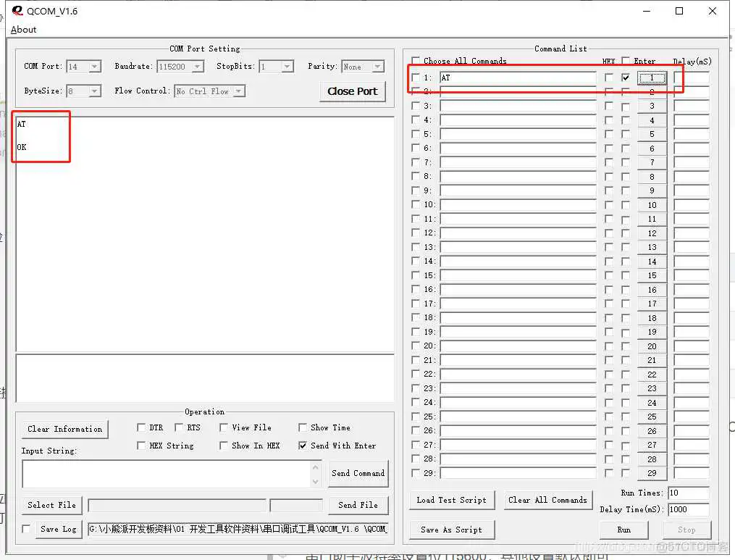This screenshot has height=560, width=735.
Task: Toggle the Send With Enter checkbox
Action: point(303,446)
